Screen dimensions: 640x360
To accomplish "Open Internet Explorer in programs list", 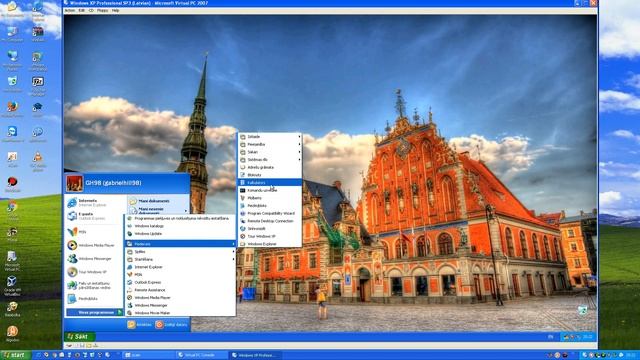I will 180,267.
